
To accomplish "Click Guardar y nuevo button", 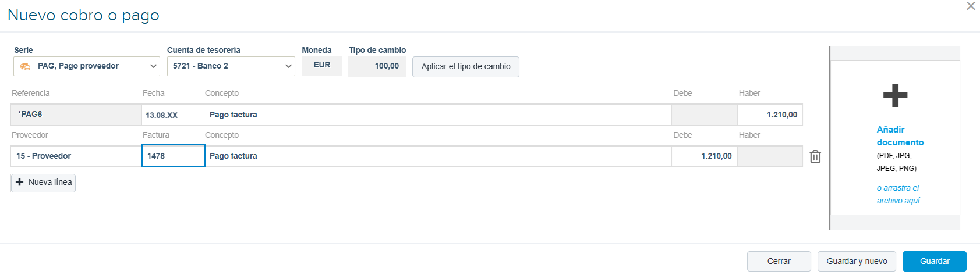I will [x=857, y=261].
